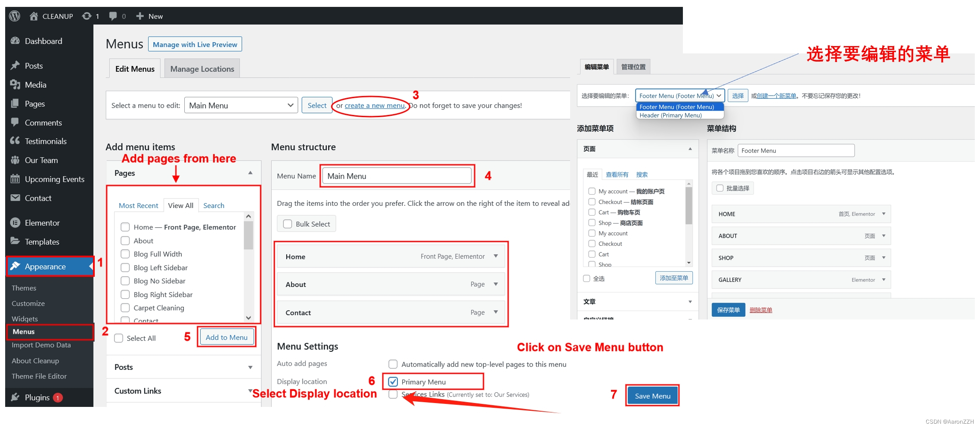Toggle Select All checkbox

coord(118,338)
